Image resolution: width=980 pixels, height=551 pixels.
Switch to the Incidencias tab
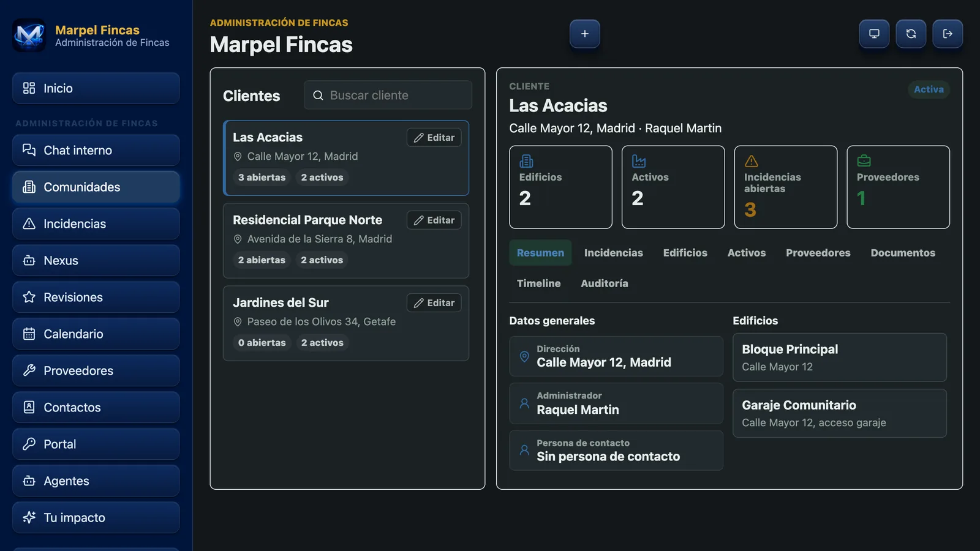click(613, 253)
